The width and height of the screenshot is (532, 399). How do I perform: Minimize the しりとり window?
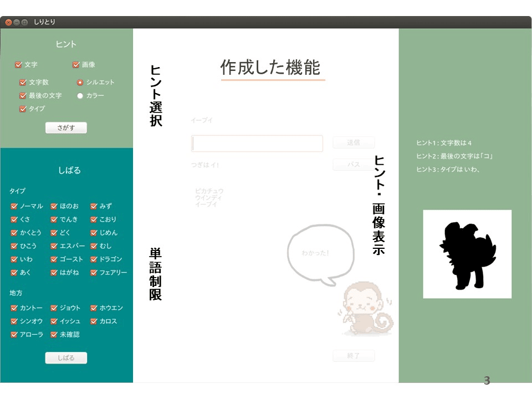click(16, 22)
